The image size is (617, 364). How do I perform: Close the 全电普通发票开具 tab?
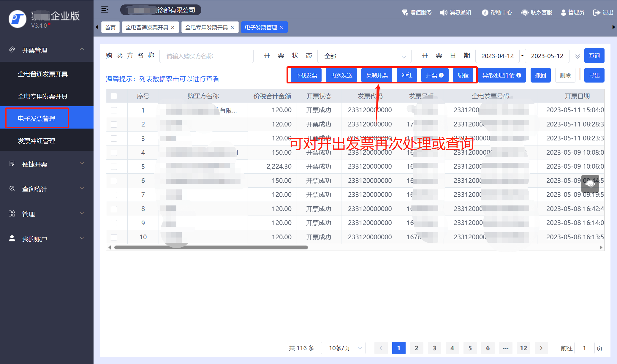click(x=173, y=27)
